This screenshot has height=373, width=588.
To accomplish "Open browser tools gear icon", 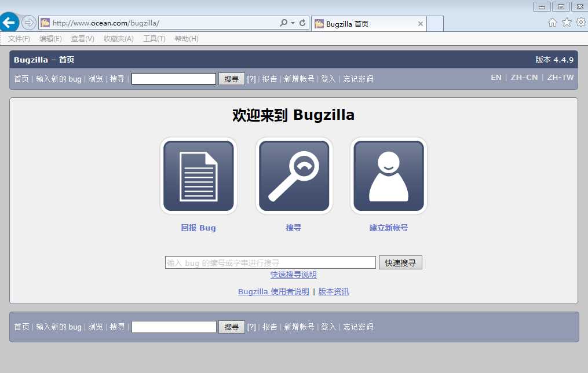I will pyautogui.click(x=581, y=23).
